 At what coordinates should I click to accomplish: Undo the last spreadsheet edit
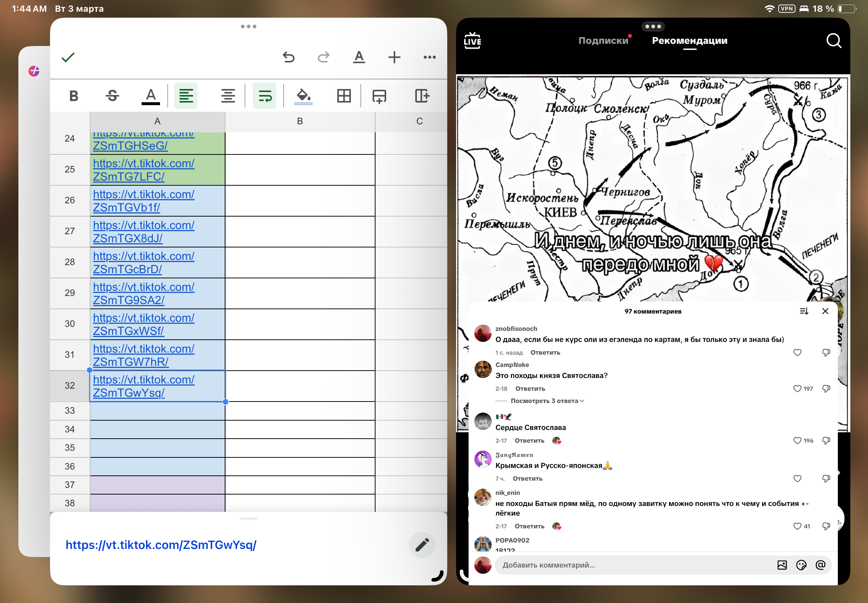click(289, 57)
